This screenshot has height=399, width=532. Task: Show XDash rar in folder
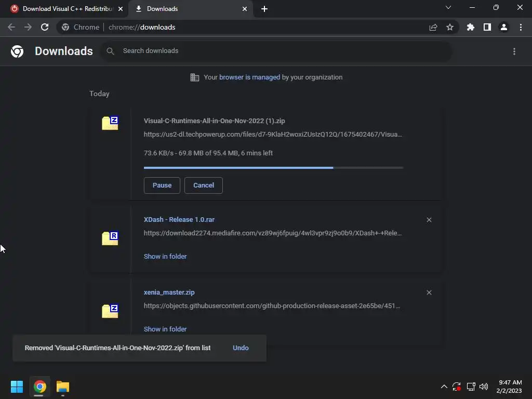click(x=165, y=257)
